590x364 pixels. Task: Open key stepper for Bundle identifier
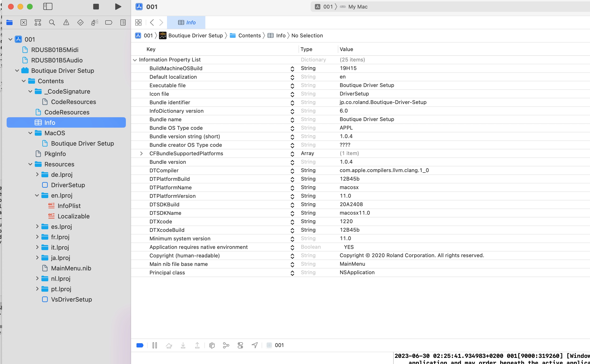point(292,103)
